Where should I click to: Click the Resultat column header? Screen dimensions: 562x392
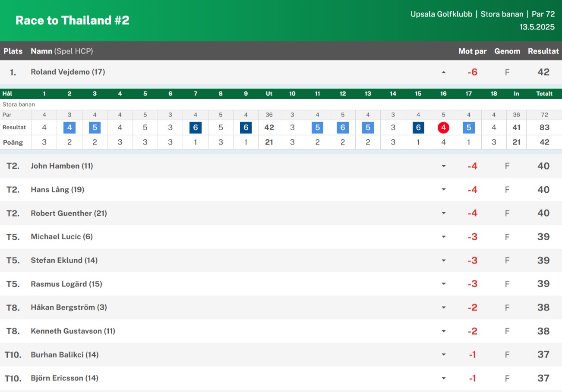tap(543, 51)
